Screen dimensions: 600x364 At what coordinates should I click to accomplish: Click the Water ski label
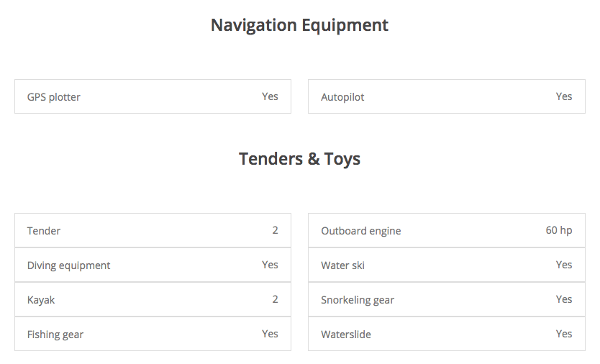coord(342,265)
